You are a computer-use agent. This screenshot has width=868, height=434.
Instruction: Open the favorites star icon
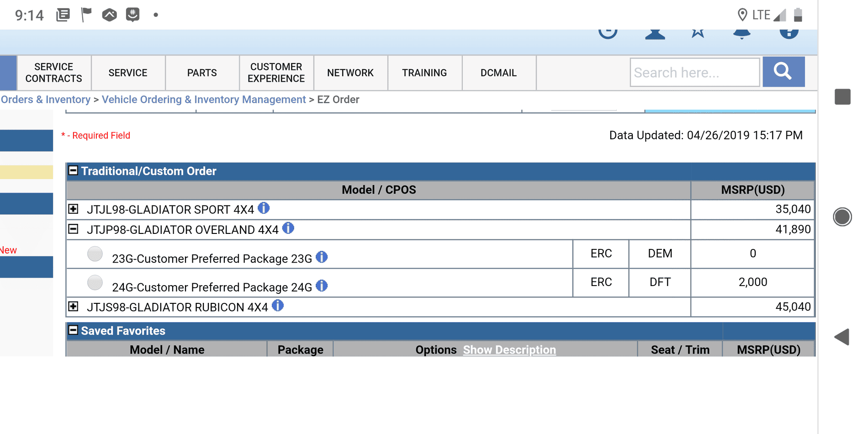698,33
